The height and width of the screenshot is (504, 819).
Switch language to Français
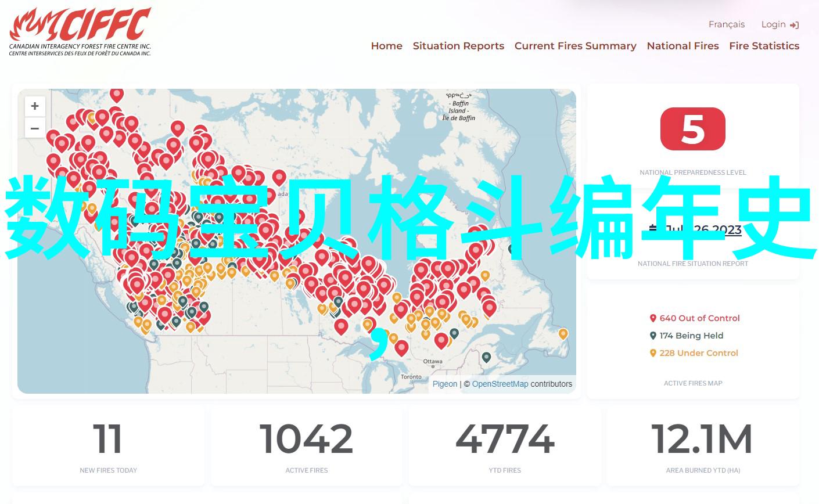[726, 24]
